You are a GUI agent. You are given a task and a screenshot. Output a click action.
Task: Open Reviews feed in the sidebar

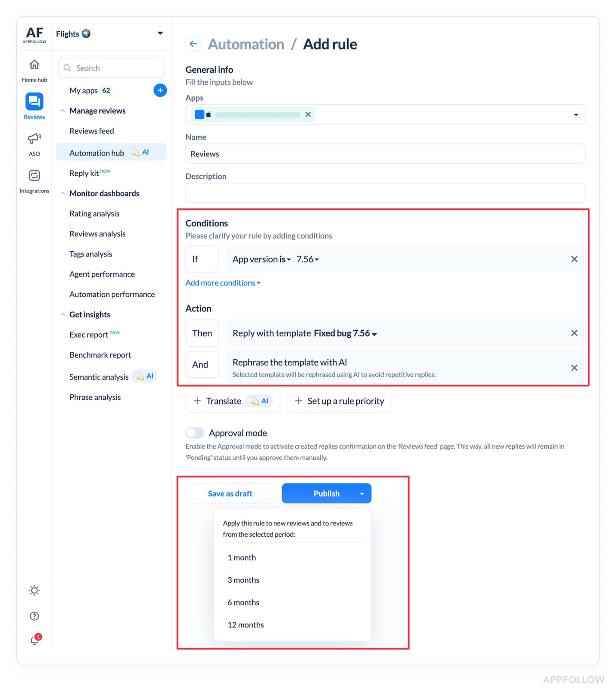pyautogui.click(x=92, y=131)
